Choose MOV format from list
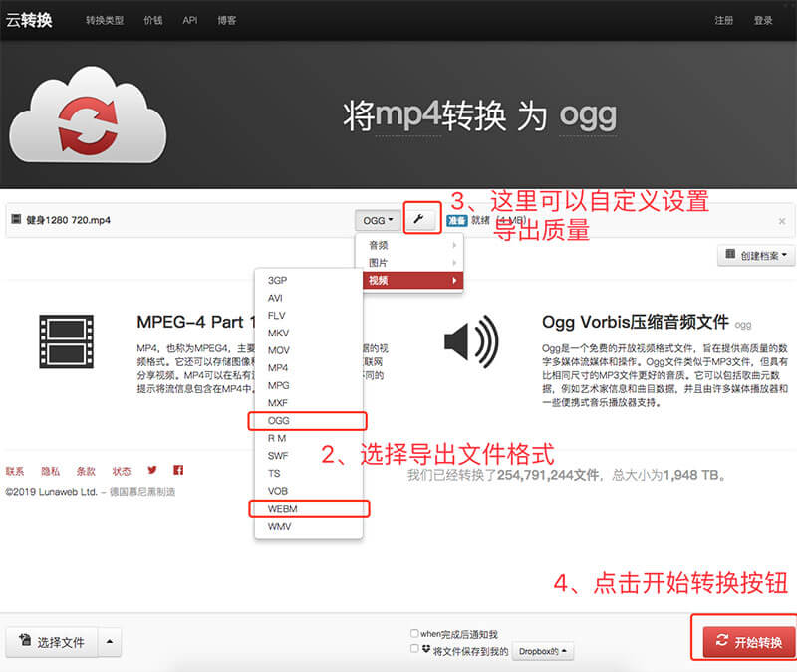Viewport: 797px width, 672px height. (309, 350)
